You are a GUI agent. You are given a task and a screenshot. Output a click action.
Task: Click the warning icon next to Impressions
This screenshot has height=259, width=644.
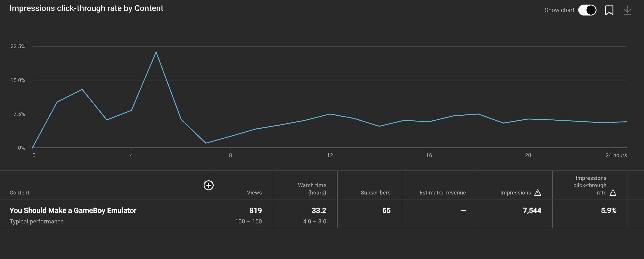pos(537,193)
